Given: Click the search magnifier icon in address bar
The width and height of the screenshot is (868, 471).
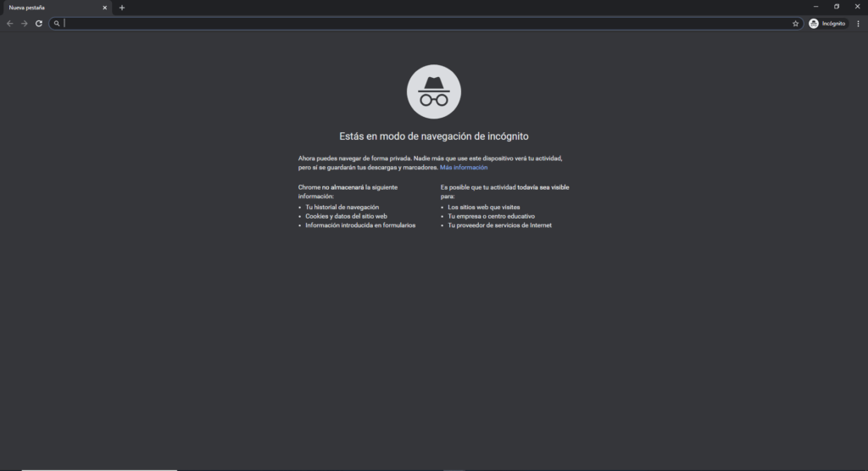Looking at the screenshot, I should (x=57, y=23).
